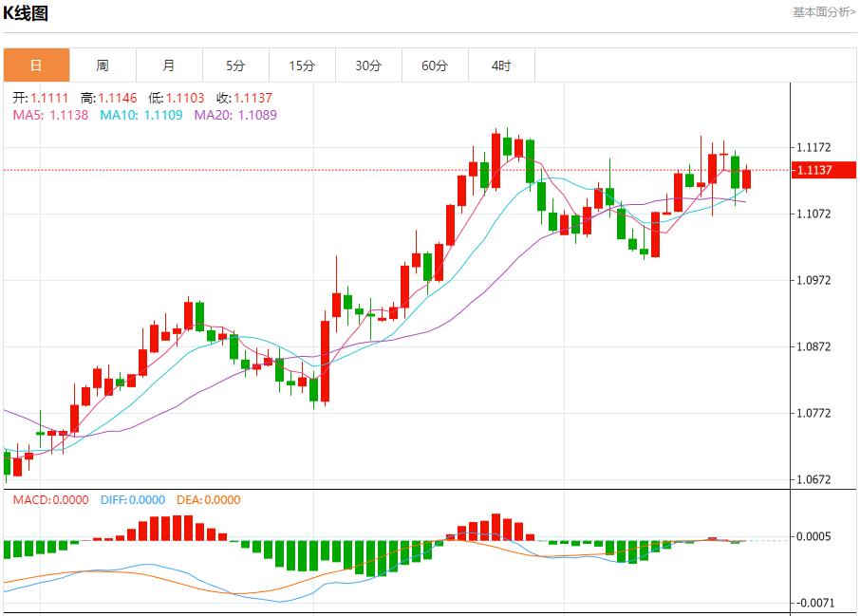Switch to the 60分 chart tab
This screenshot has width=860, height=616.
435,65
